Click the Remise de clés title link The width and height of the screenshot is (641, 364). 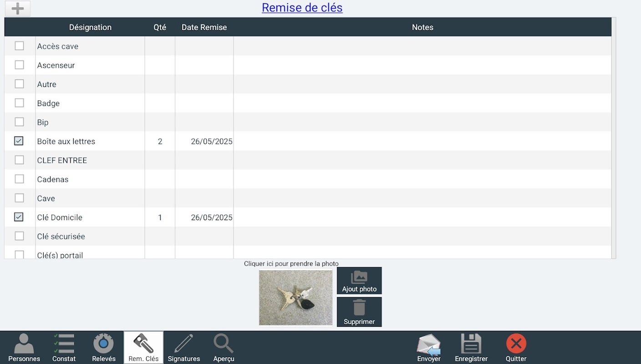pos(302,8)
